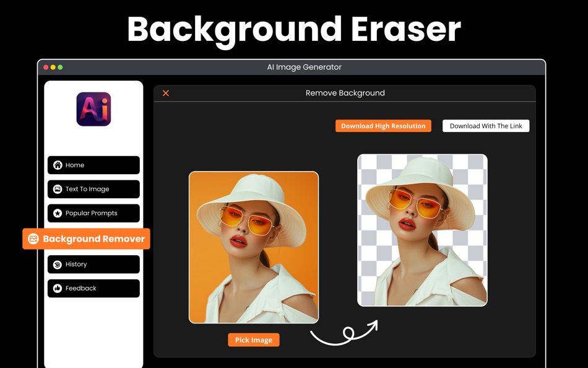Viewport: 588px width, 368px height.
Task: Select the transparent-background result image
Action: tap(422, 230)
